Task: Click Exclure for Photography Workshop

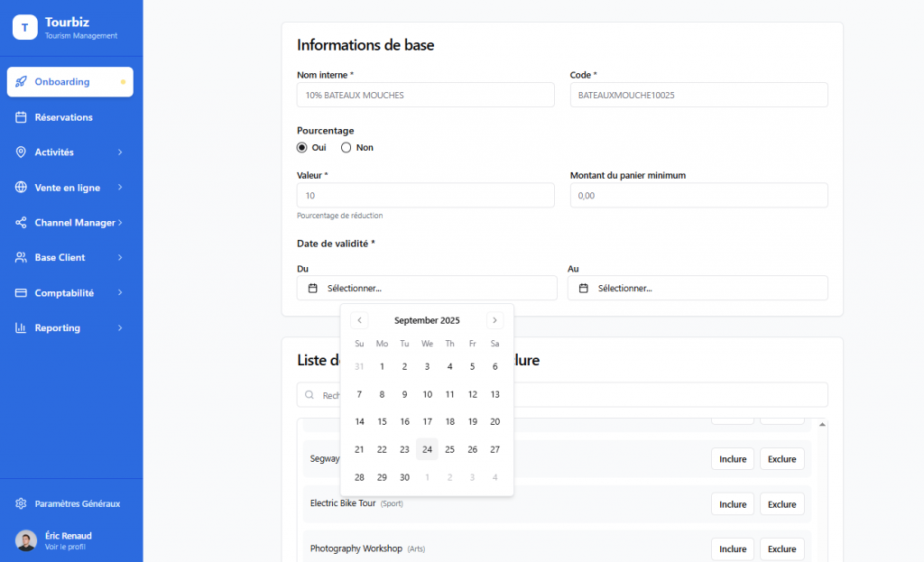Action: [x=781, y=548]
